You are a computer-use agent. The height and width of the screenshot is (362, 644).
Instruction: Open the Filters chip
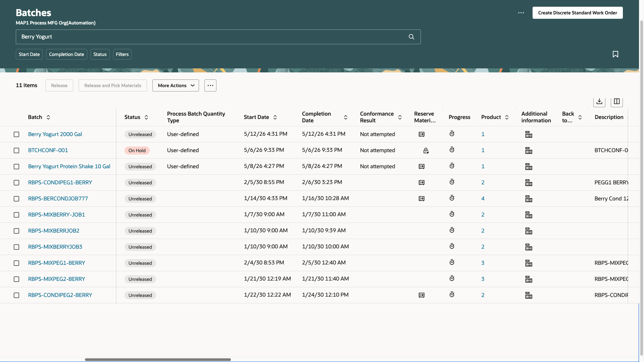(122, 54)
